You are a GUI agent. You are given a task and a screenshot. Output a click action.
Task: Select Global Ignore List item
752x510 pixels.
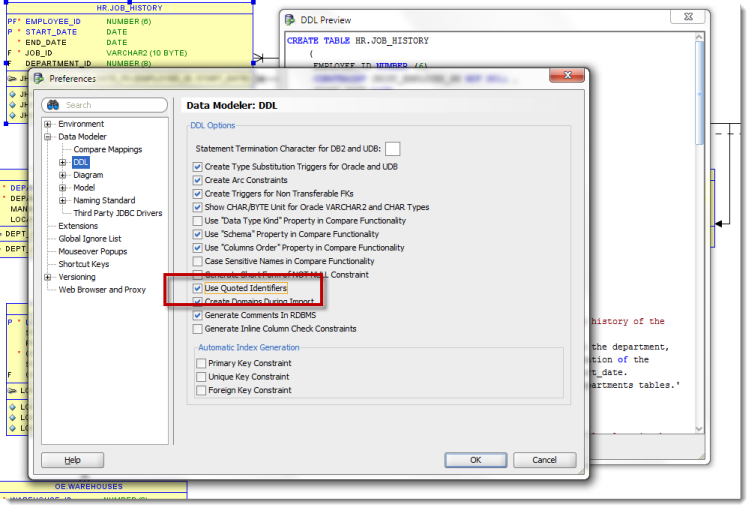pyautogui.click(x=90, y=239)
